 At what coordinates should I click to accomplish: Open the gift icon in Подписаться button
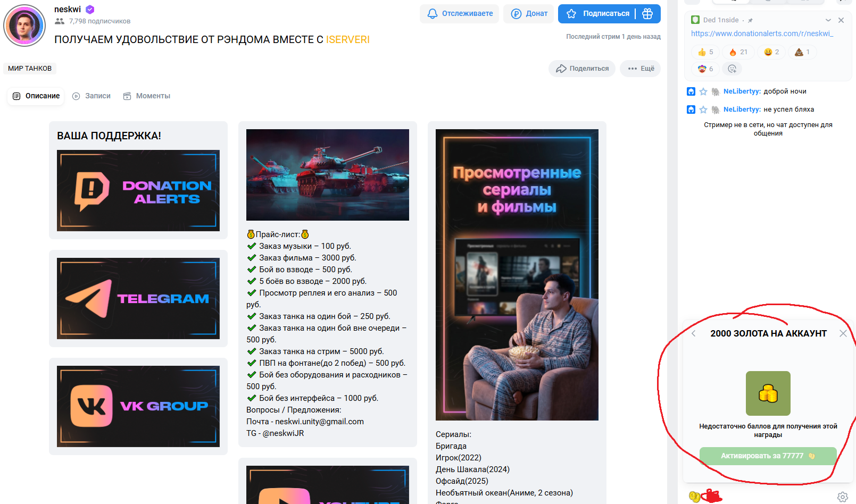click(x=647, y=14)
